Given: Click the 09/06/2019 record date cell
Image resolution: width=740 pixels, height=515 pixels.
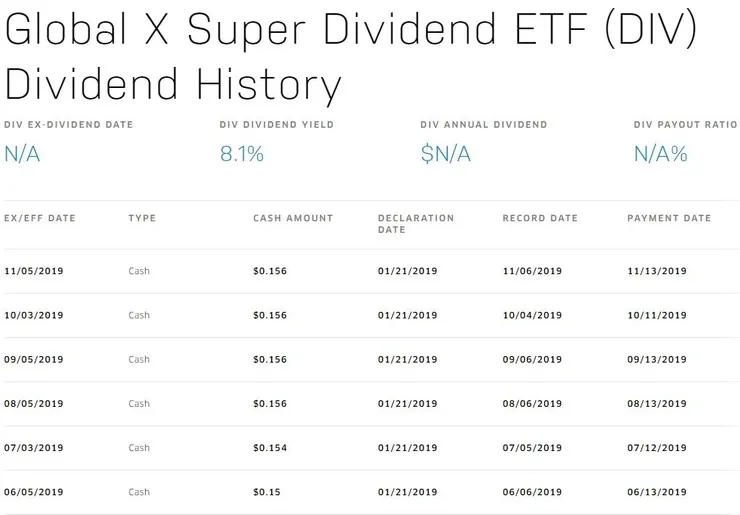Looking at the screenshot, I should click(532, 360).
